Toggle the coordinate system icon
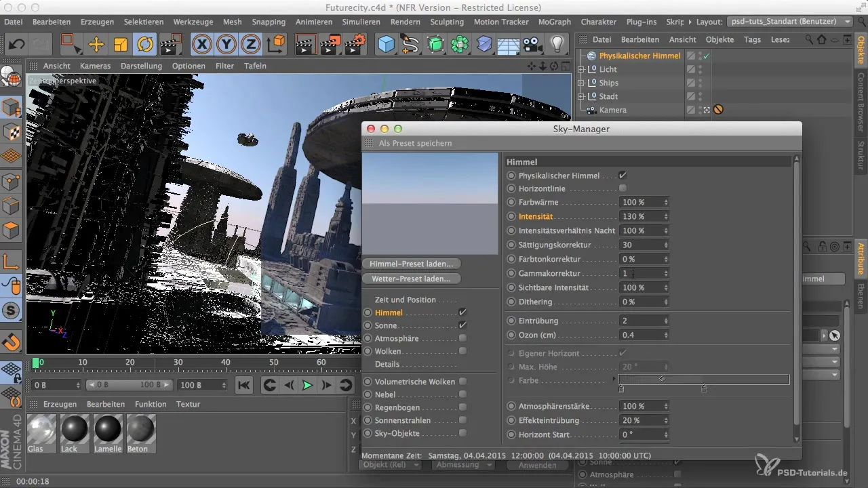 [276, 45]
